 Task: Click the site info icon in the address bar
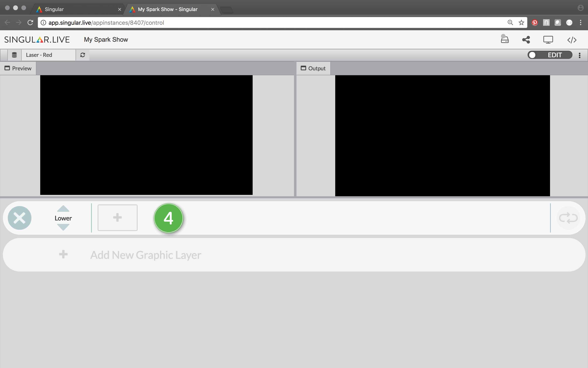coord(43,23)
